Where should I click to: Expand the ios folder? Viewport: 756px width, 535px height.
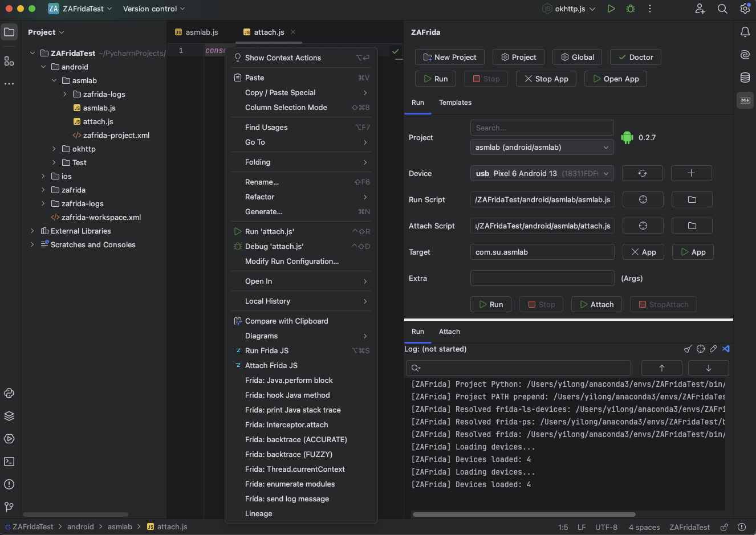point(43,176)
